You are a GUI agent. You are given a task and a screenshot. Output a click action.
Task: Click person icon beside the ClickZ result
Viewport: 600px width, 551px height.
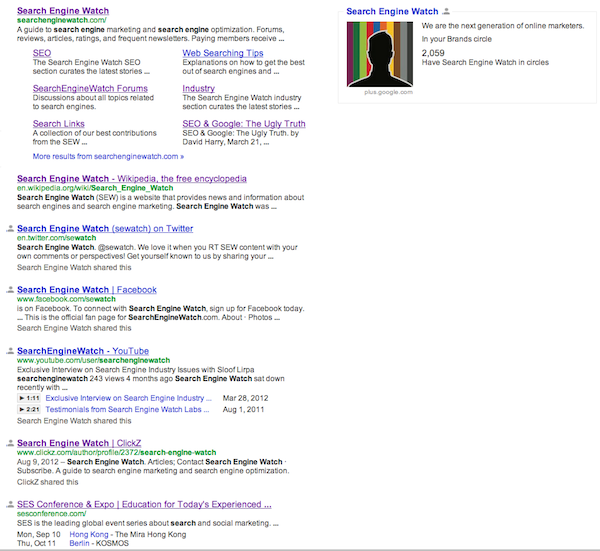coord(10,443)
